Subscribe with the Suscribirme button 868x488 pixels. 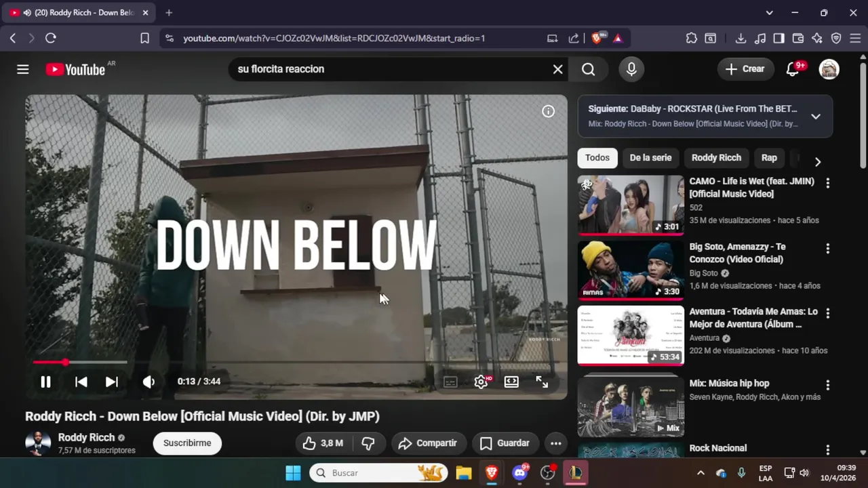coord(187,443)
